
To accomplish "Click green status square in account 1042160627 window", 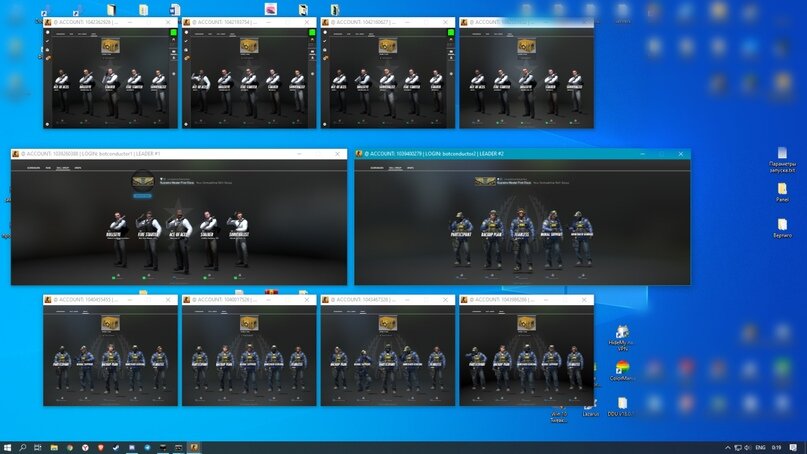I will coord(451,32).
